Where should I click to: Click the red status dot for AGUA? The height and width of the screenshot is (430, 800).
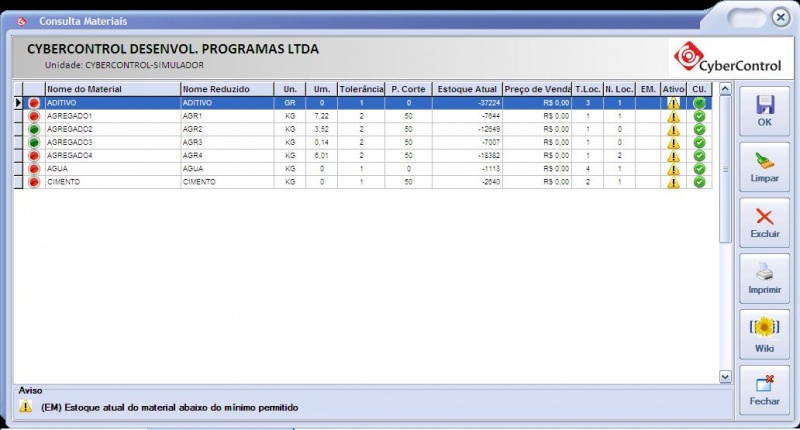tap(34, 169)
